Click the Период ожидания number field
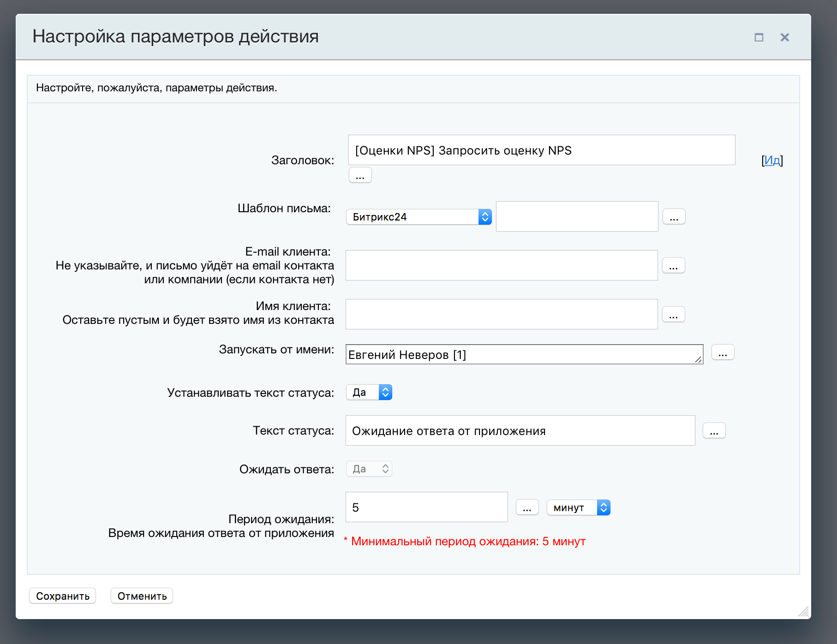Viewport: 837px width, 644px height. pos(426,507)
